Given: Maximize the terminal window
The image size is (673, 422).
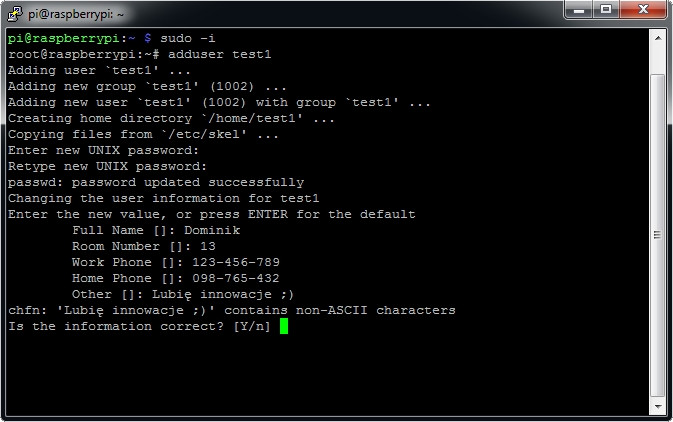Looking at the screenshot, I should click(x=605, y=10).
